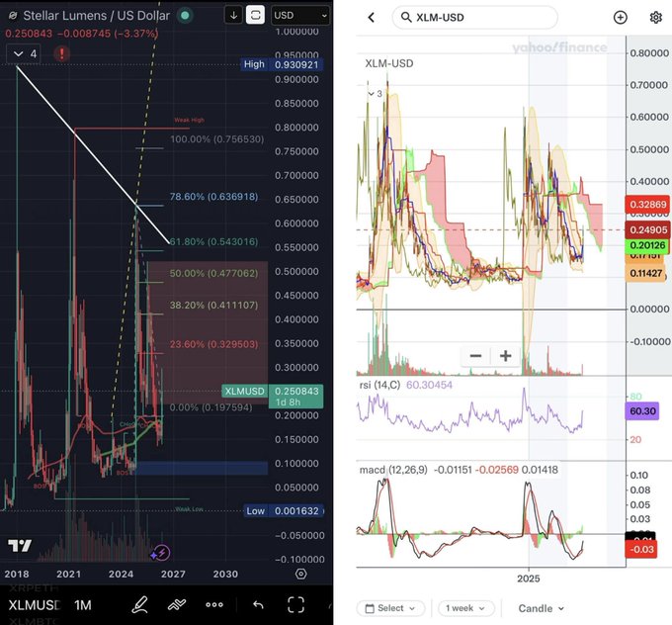Viewport: 672px width, 625px height.
Task: Select the 61.80% (0.543016) Fibonacci level label
Action: pyautogui.click(x=213, y=242)
